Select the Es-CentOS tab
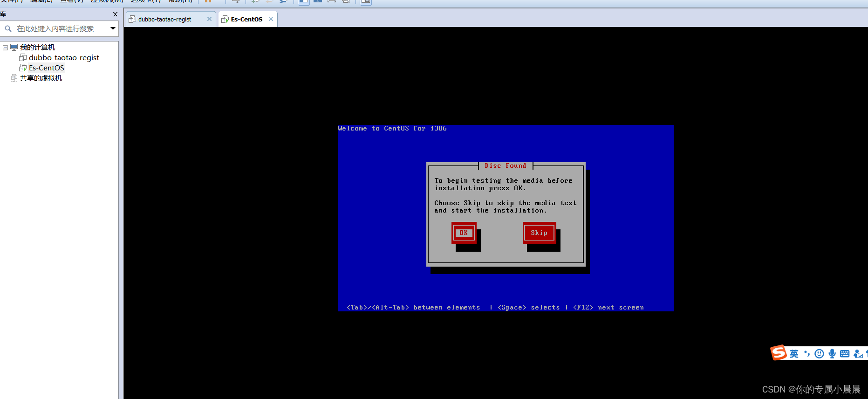The height and width of the screenshot is (399, 868). pyautogui.click(x=247, y=19)
